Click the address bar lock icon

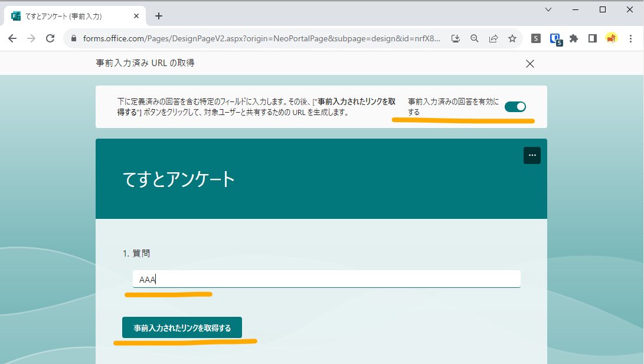[74, 38]
